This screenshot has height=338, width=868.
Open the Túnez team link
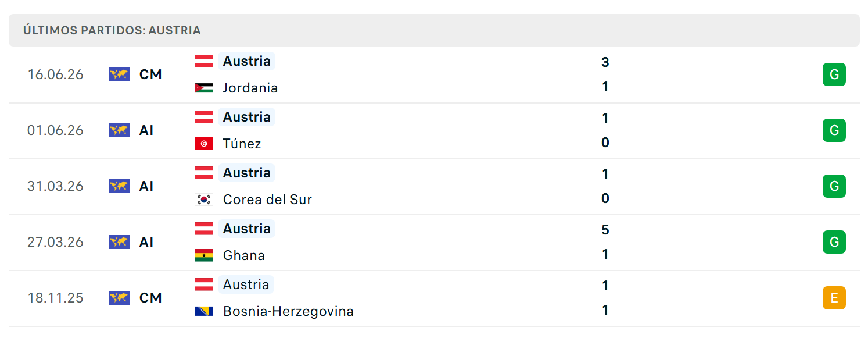pos(242,144)
